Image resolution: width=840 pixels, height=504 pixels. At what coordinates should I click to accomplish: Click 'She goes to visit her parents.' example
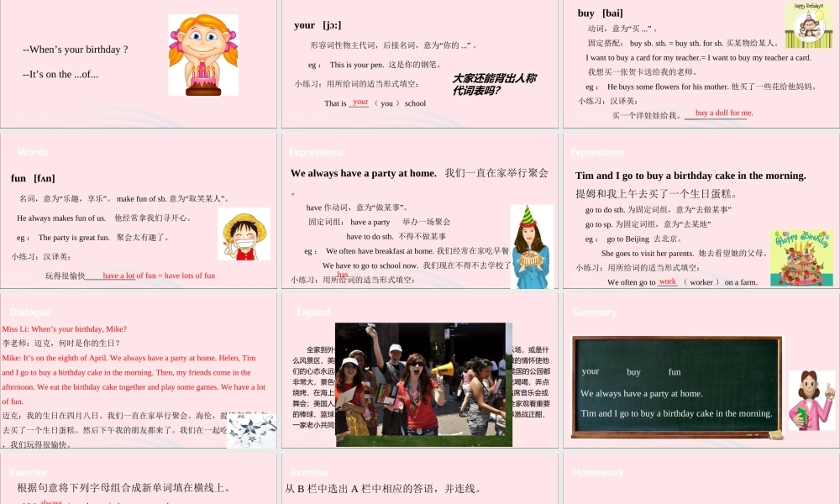[x=647, y=254]
